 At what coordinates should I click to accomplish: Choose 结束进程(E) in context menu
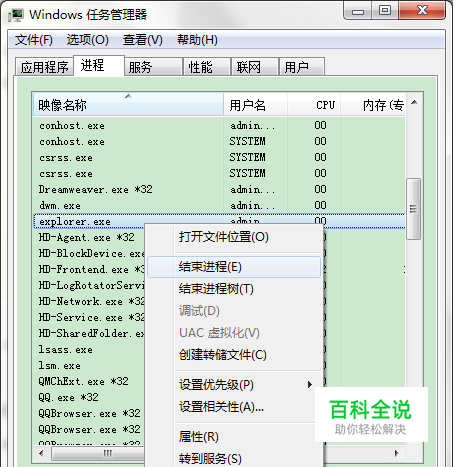[x=234, y=267]
